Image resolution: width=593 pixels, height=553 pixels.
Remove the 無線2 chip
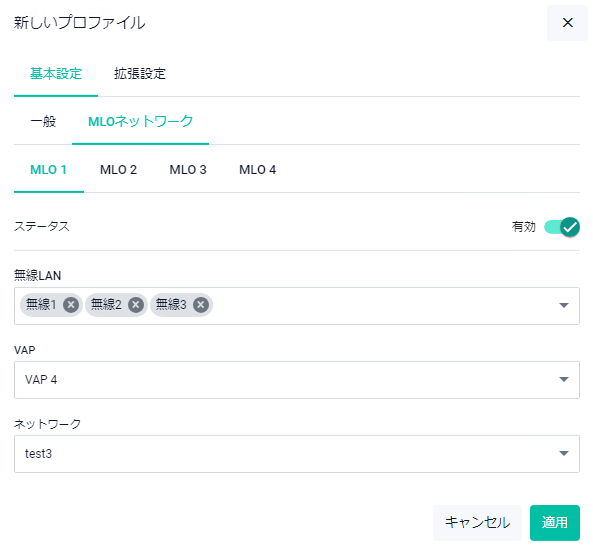[136, 304]
